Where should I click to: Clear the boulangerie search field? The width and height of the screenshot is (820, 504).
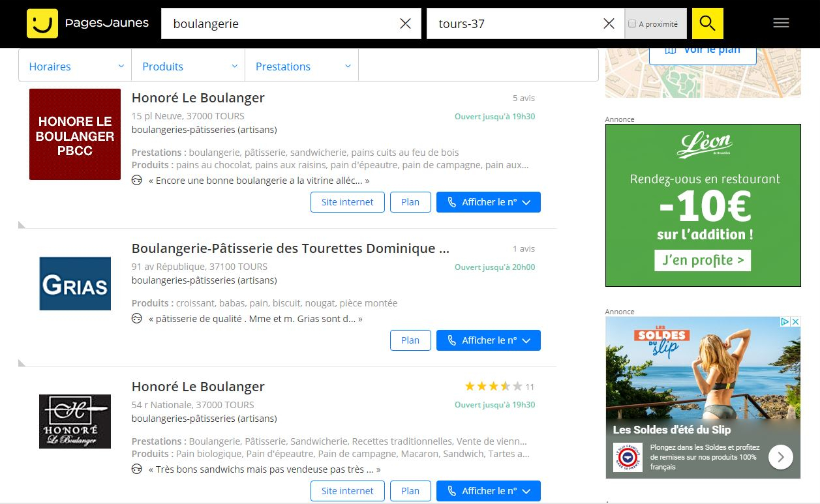click(x=405, y=24)
